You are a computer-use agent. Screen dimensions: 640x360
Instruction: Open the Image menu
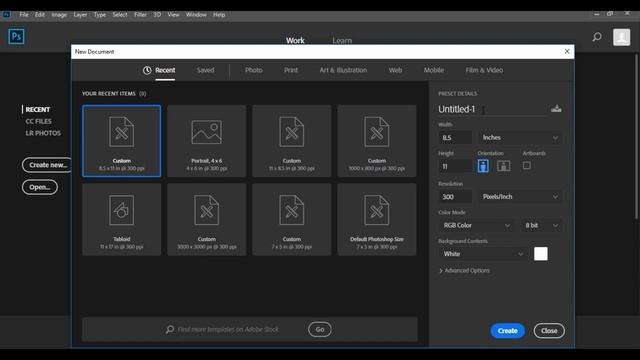click(59, 15)
